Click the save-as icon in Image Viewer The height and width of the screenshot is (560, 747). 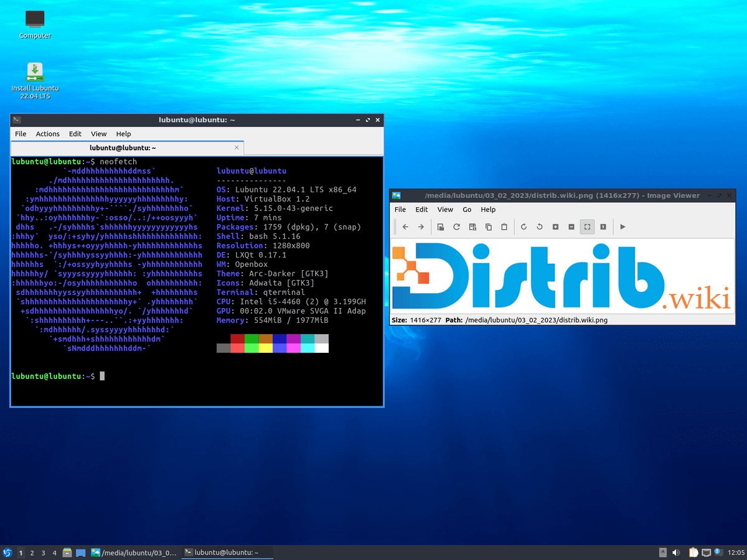click(472, 226)
